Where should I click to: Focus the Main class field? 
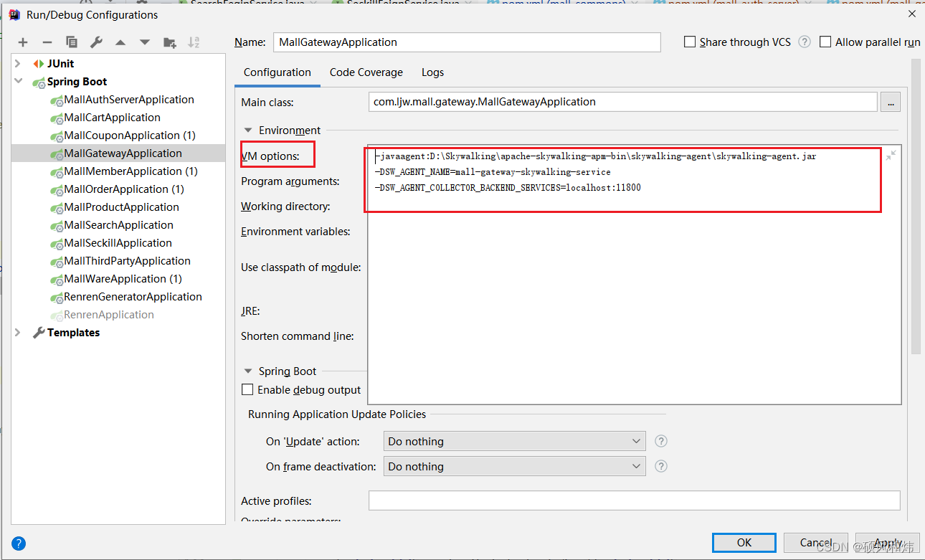[622, 102]
